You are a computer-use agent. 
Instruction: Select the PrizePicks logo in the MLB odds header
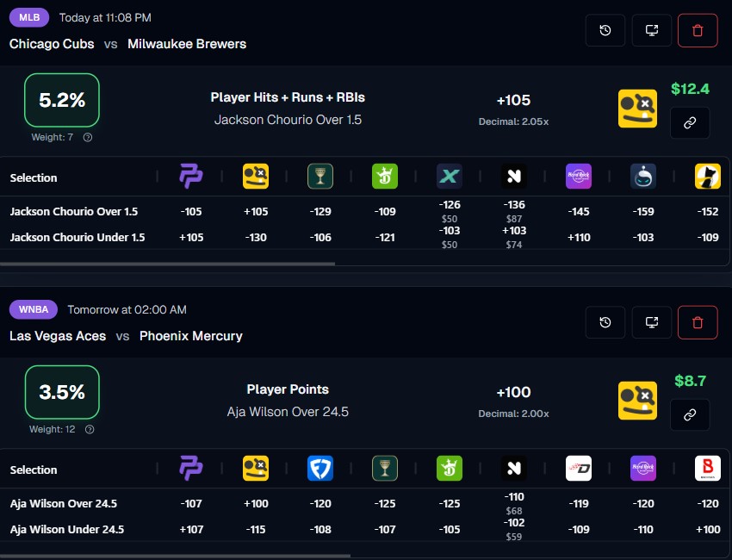[190, 177]
